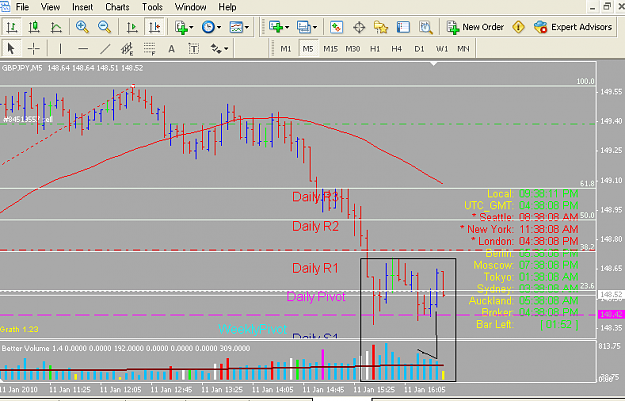Click the Daily R2 chart label
This screenshot has height=401, width=625.
tap(315, 226)
